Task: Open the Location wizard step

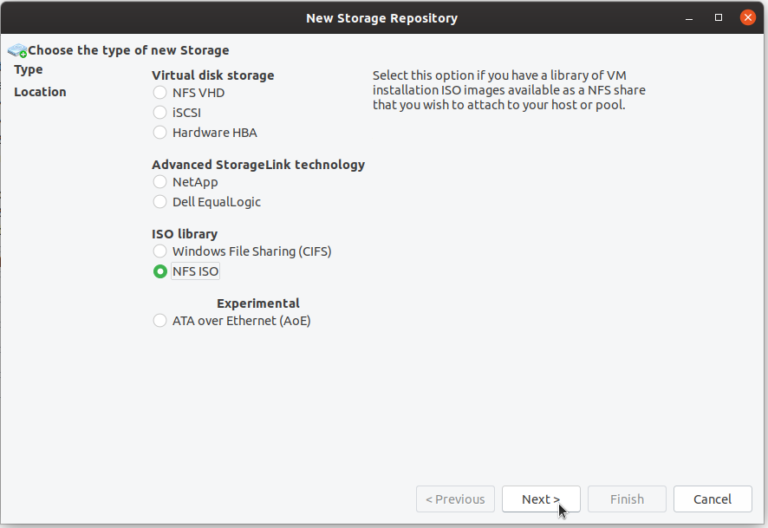Action: click(40, 92)
